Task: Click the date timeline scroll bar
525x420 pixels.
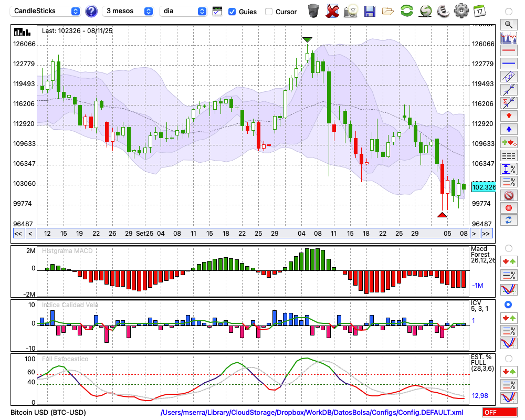Action: coord(252,233)
